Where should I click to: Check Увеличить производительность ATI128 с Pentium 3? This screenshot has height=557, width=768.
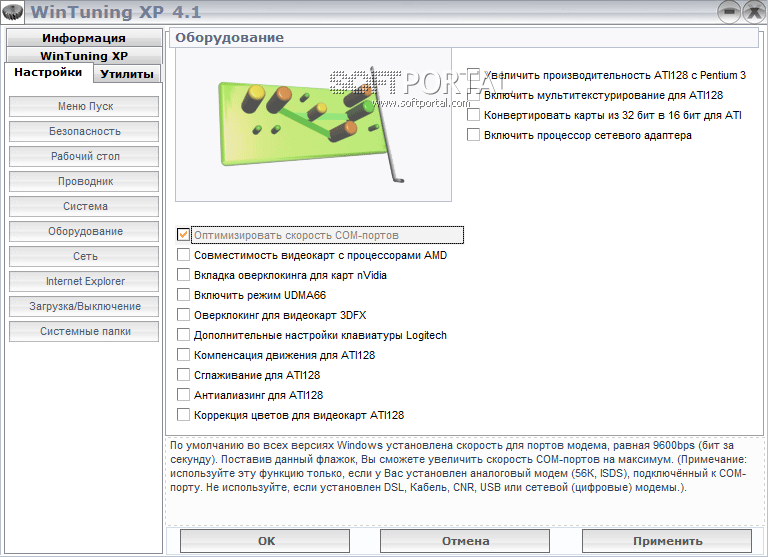[x=474, y=75]
